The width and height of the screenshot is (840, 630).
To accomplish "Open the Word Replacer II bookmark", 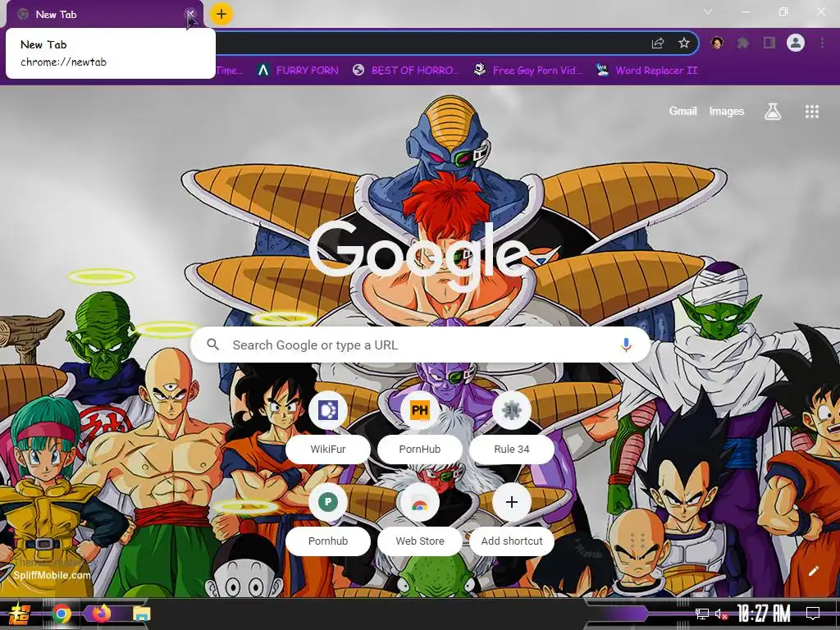I will [x=646, y=71].
